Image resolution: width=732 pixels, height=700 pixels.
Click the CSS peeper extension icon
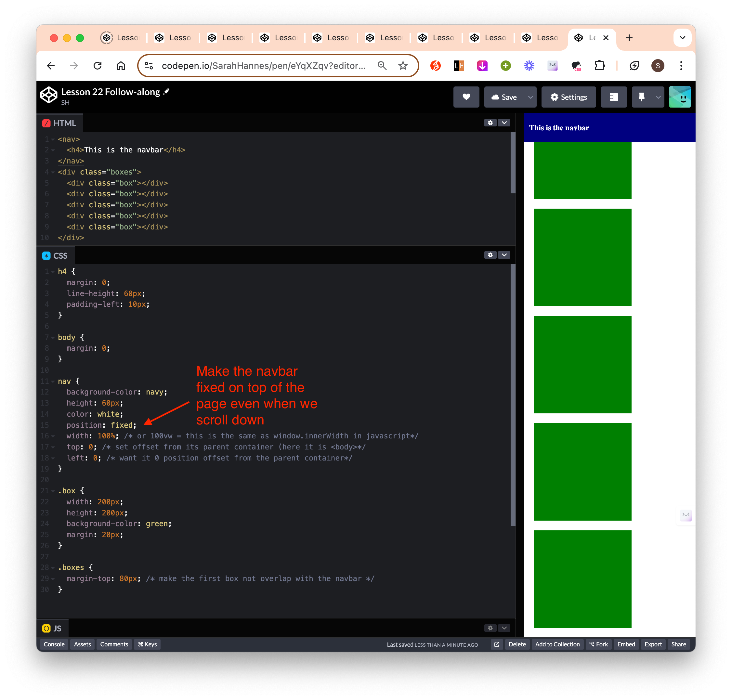click(x=576, y=66)
